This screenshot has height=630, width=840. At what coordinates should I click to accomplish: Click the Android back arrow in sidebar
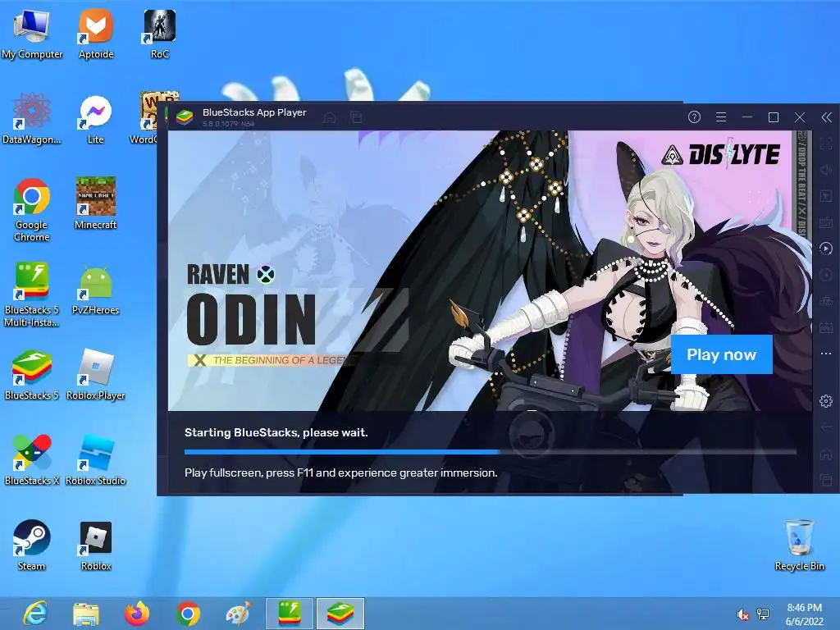pyautogui.click(x=826, y=427)
